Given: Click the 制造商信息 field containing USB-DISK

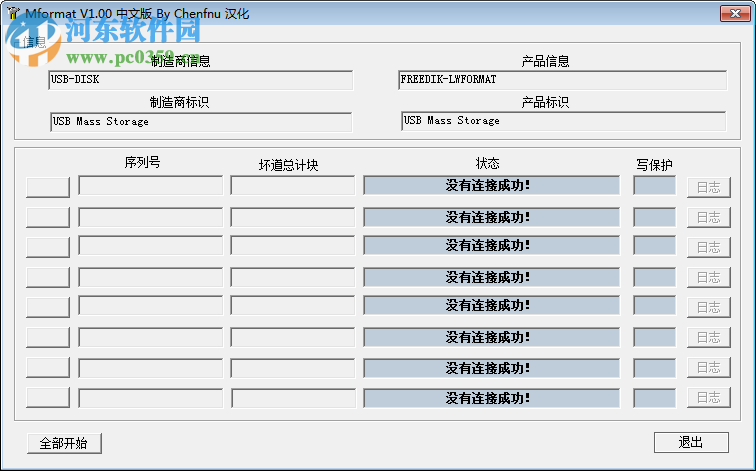Looking at the screenshot, I should point(201,80).
